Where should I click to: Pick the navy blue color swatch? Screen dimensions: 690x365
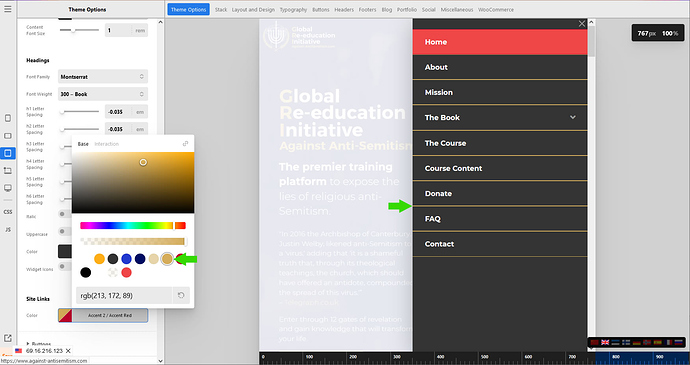tap(140, 259)
